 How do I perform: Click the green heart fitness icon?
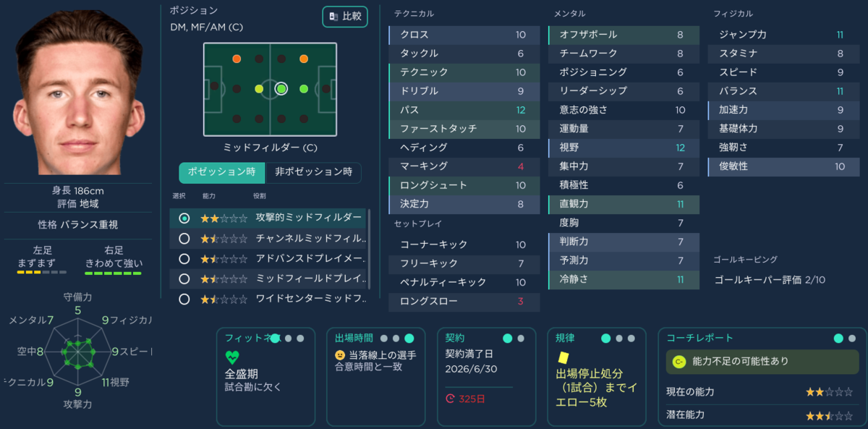pos(231,357)
